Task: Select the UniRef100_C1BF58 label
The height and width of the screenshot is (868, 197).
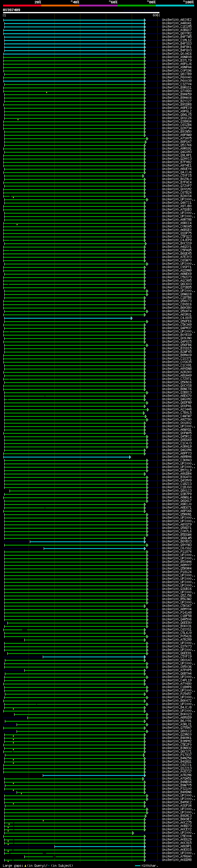Action: click(x=176, y=616)
